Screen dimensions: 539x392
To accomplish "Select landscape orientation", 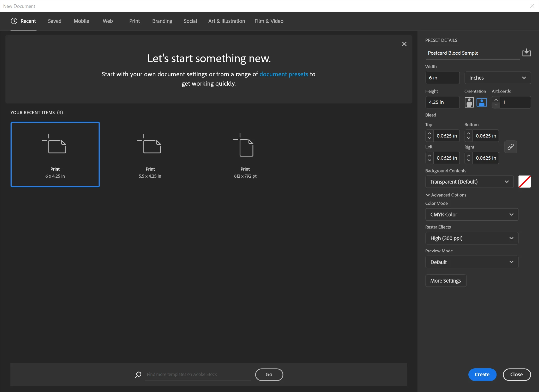I will (481, 102).
